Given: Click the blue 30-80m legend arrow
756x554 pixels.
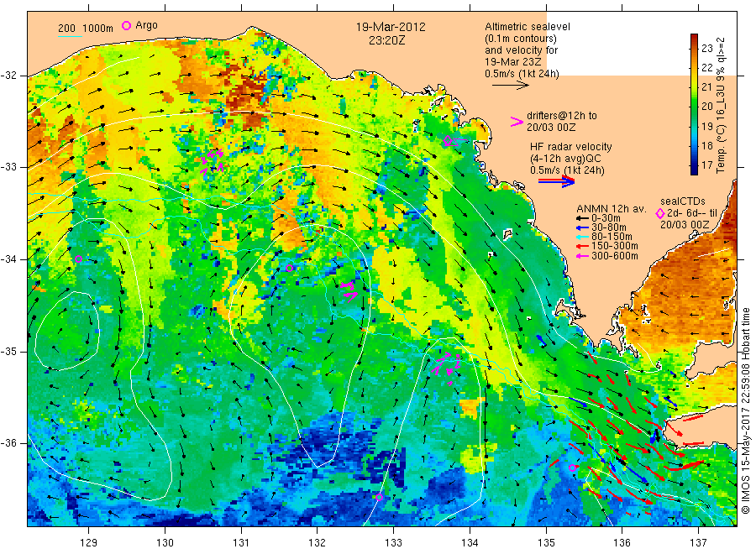Looking at the screenshot, I should click(x=582, y=227).
